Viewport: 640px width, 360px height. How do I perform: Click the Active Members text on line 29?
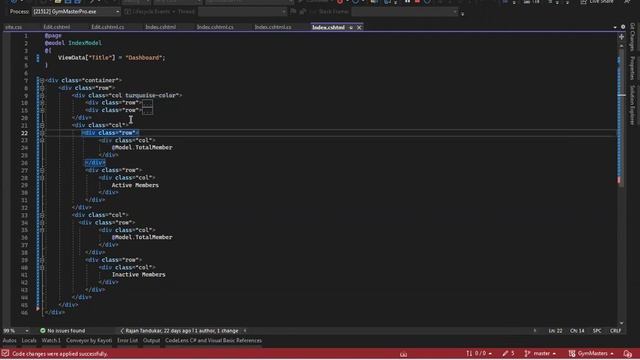[x=135, y=185]
